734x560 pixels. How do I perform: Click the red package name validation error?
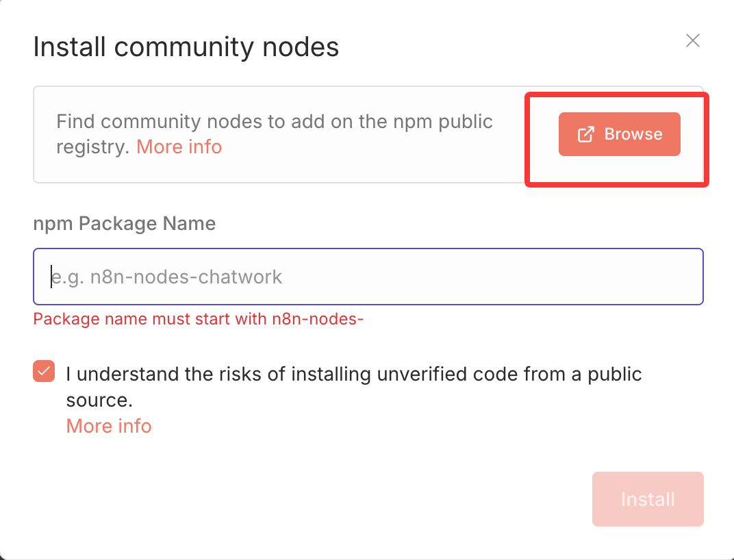(198, 319)
